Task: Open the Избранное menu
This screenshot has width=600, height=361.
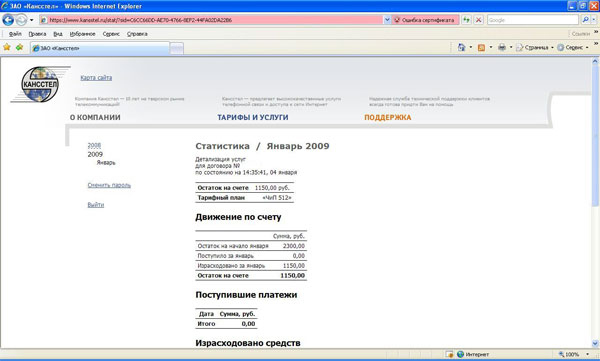Action: coord(82,34)
